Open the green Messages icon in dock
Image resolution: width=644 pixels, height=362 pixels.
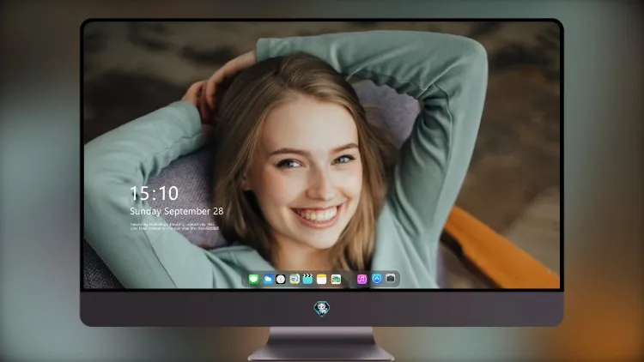(x=253, y=280)
